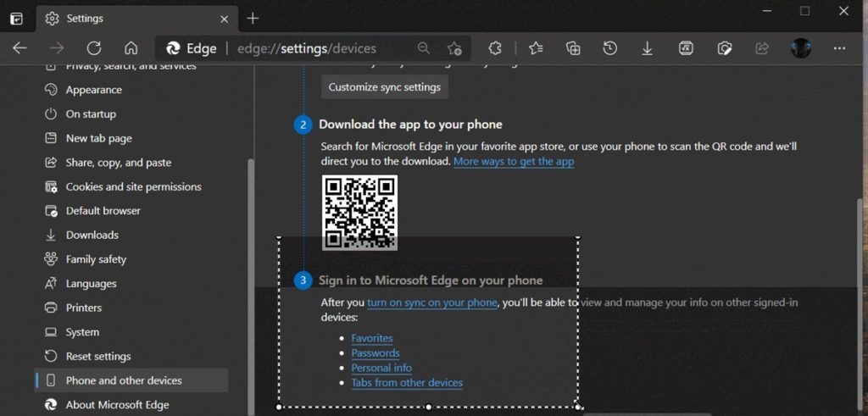Go to the Home page icon

point(131,48)
